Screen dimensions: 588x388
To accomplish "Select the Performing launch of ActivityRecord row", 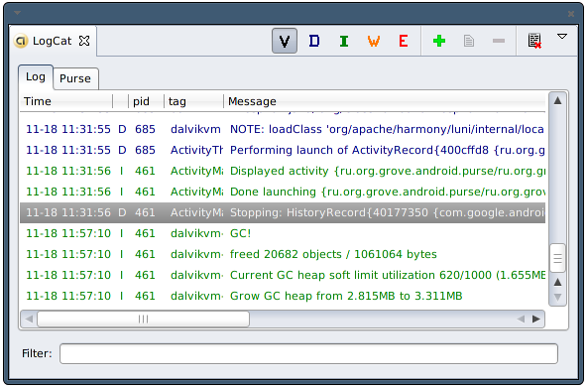I will (283, 150).
